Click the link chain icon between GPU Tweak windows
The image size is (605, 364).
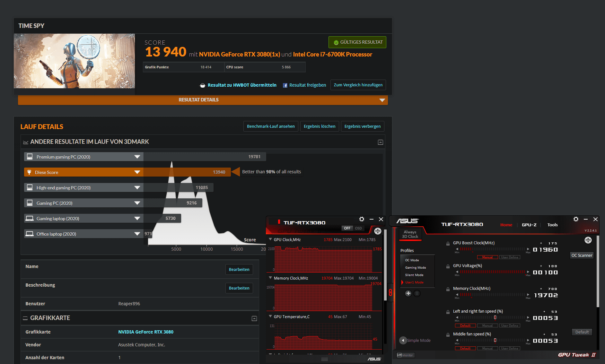point(390,292)
